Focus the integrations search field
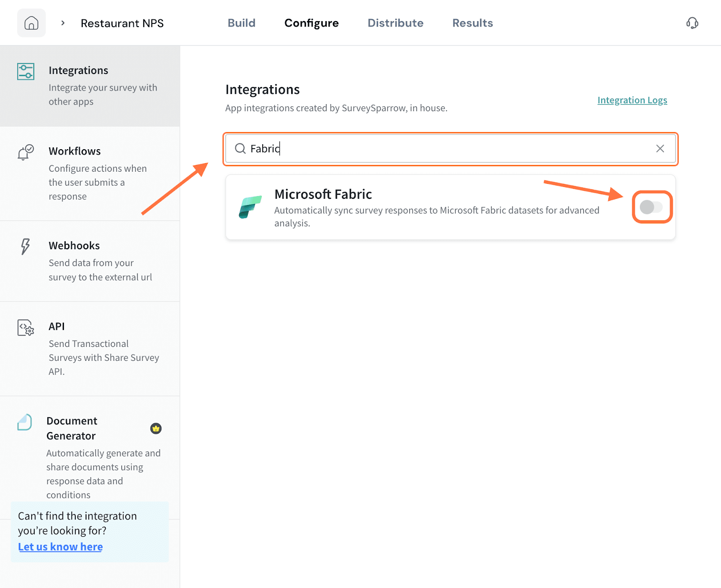This screenshot has width=721, height=588. tap(451, 149)
